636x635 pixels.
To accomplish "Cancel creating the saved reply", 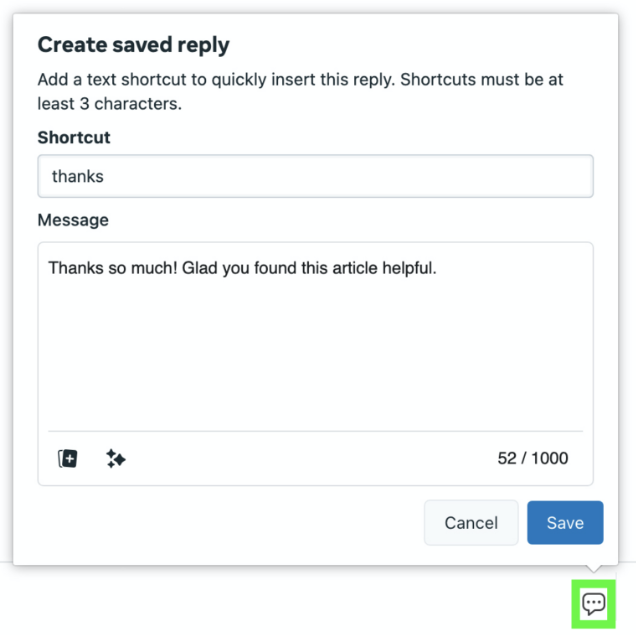I will [471, 523].
